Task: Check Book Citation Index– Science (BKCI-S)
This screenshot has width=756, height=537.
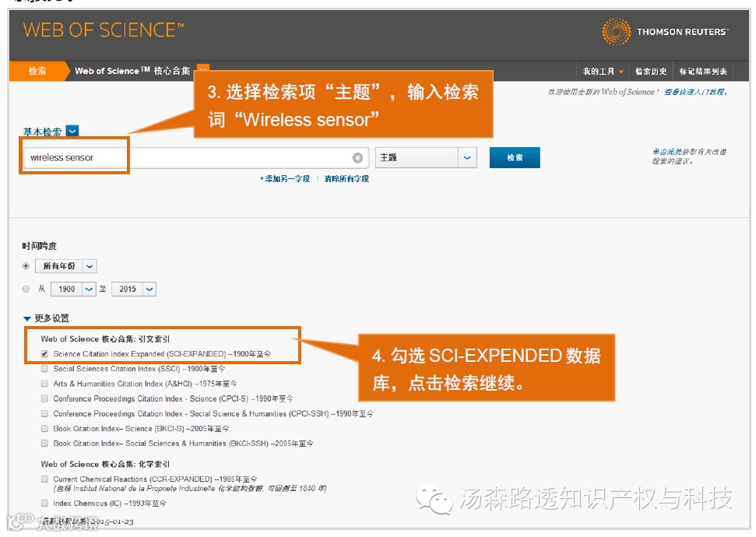Action: click(44, 429)
